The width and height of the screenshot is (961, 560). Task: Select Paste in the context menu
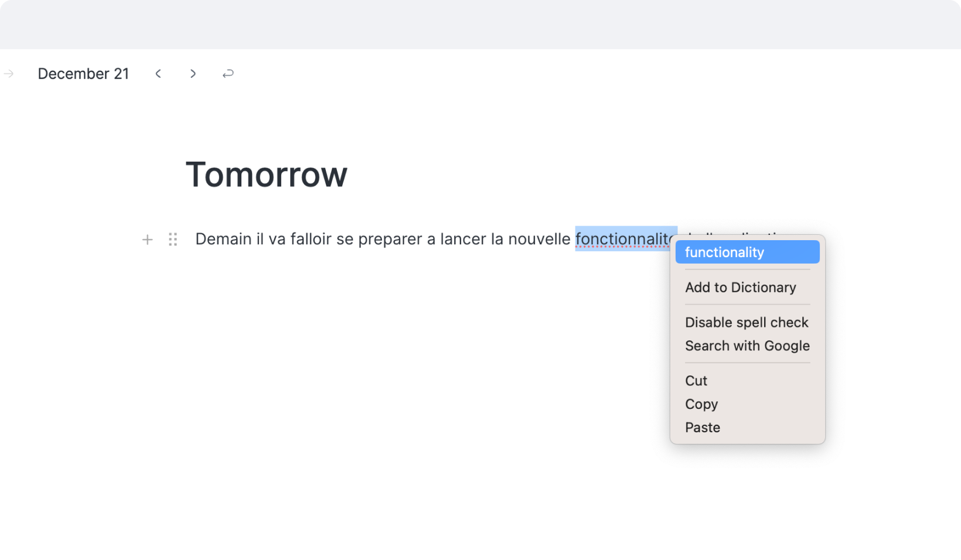(703, 428)
